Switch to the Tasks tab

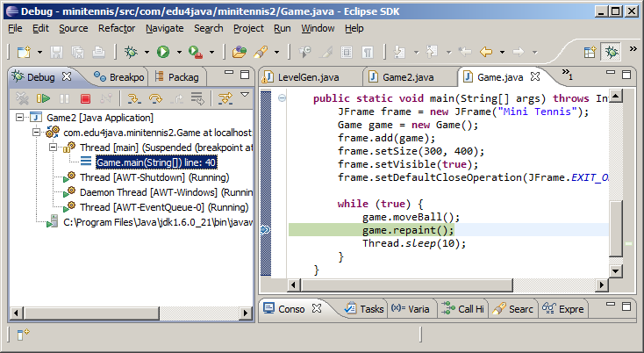click(365, 309)
